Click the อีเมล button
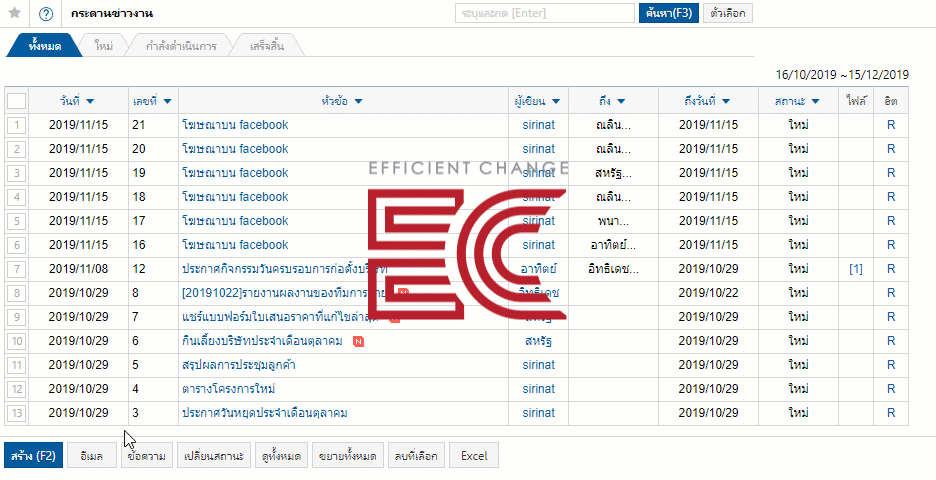 coord(91,456)
